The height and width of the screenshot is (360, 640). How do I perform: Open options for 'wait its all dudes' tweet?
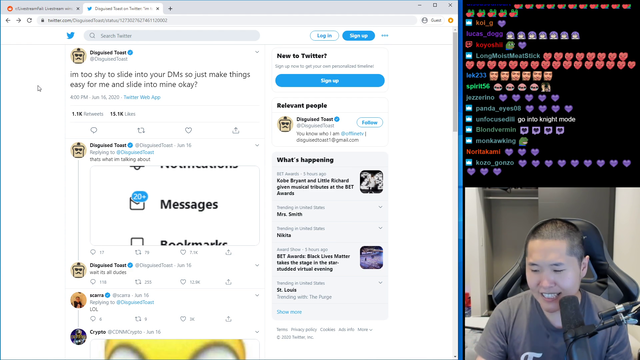(x=257, y=265)
